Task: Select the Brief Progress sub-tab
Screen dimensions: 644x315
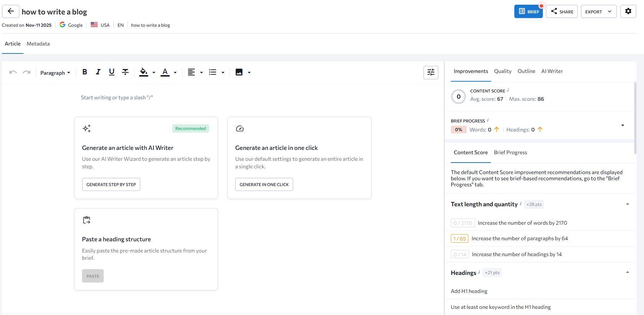Action: point(510,152)
